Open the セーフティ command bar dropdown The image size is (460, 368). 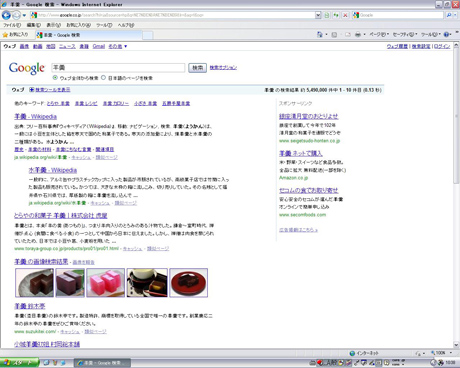click(405, 35)
